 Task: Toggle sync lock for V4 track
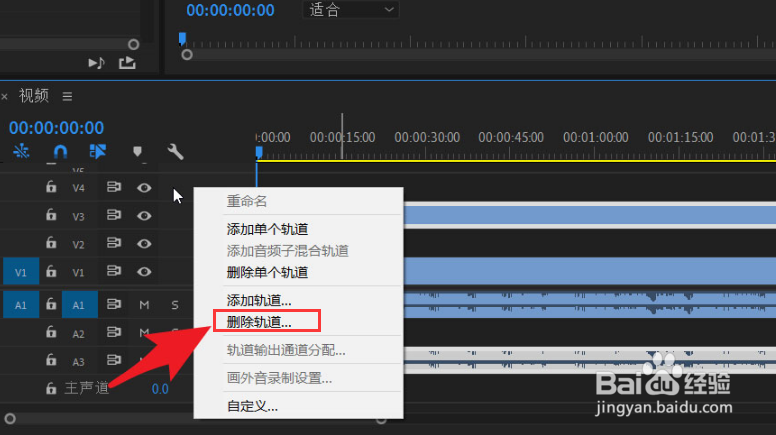click(x=114, y=187)
